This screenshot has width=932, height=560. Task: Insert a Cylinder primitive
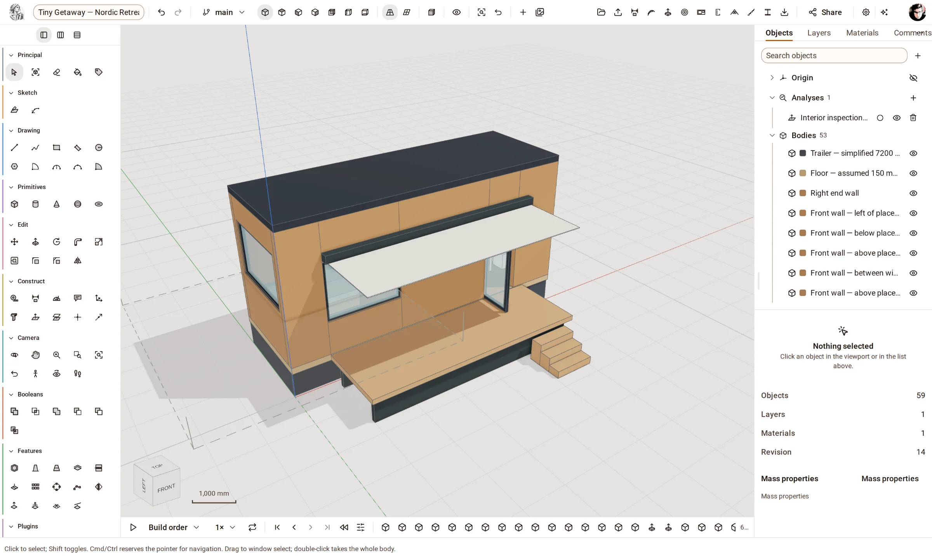click(x=35, y=204)
